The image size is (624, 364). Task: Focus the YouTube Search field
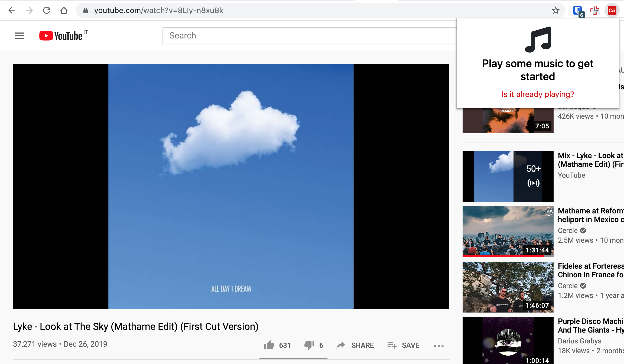(309, 35)
